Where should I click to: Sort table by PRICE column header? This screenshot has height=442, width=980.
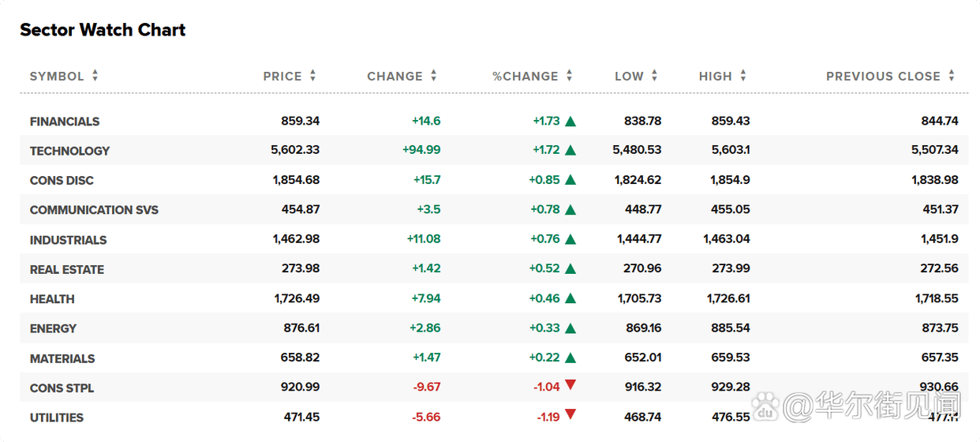(x=282, y=77)
